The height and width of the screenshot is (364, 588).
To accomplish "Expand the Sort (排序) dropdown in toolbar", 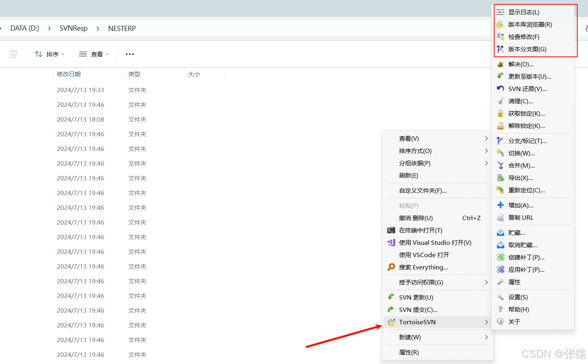I will (50, 54).
